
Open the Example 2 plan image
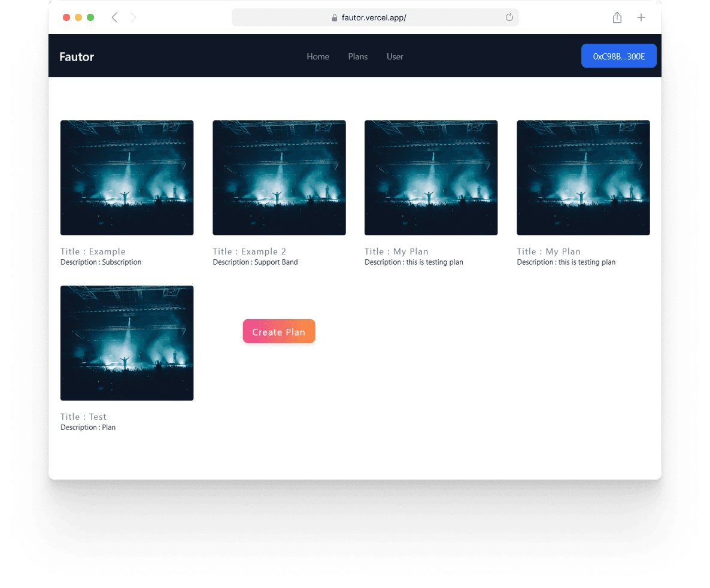coord(279,178)
